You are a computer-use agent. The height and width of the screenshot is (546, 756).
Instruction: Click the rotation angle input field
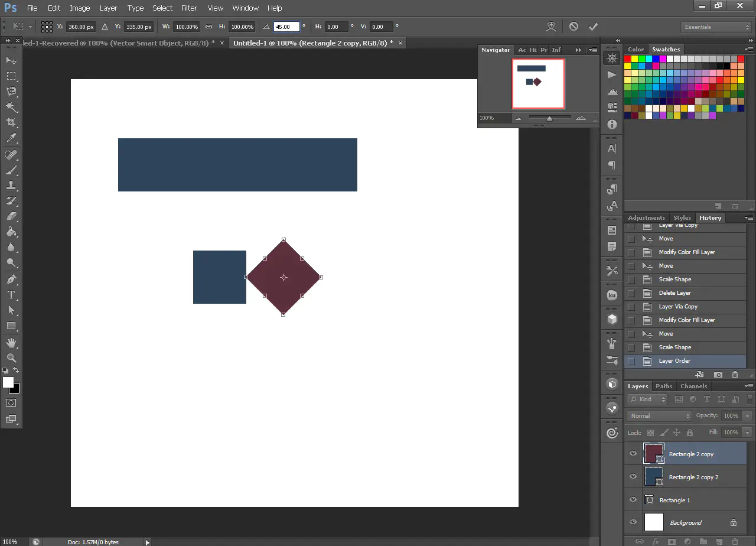click(x=286, y=27)
